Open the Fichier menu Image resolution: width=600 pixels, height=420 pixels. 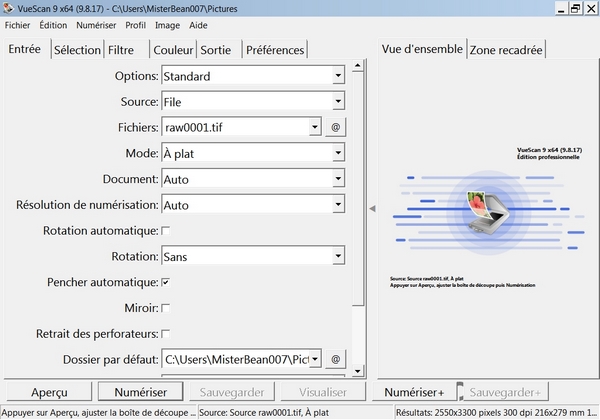coord(17,25)
